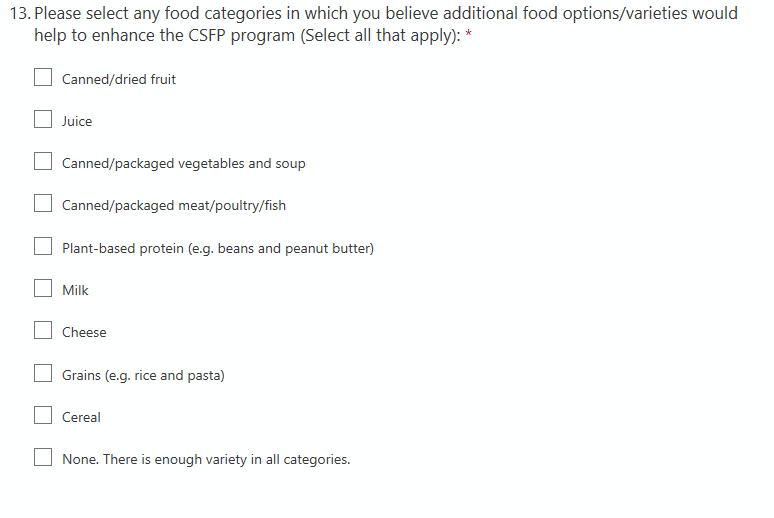Click the 'Cheese' option label
Viewport: 774px width, 518px height.
(84, 333)
